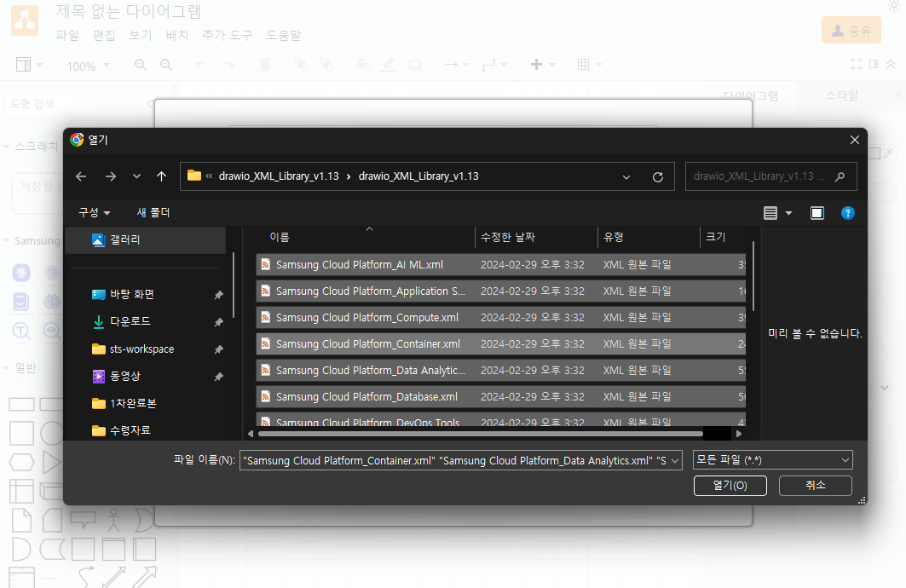
Task: Go up one folder level
Action: pyautogui.click(x=161, y=176)
